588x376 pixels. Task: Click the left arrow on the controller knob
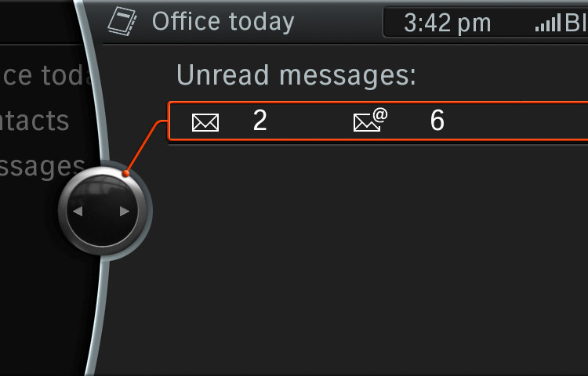click(x=78, y=211)
